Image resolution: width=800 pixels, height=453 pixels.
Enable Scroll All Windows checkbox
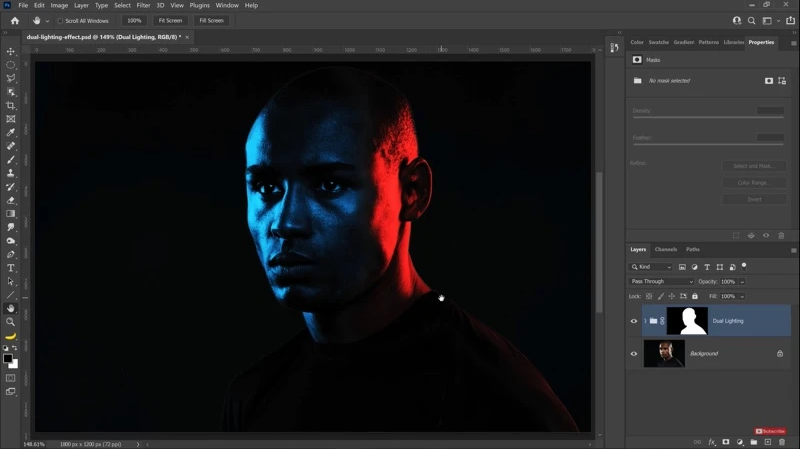[x=60, y=21]
